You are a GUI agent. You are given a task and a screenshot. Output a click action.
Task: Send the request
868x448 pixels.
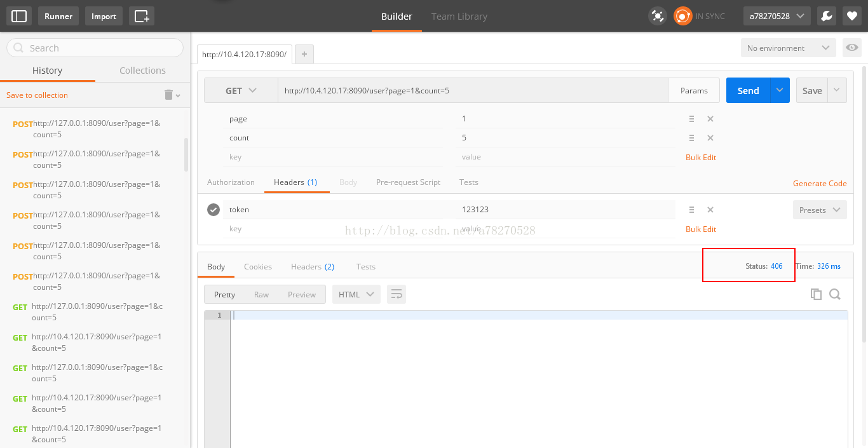(x=749, y=91)
